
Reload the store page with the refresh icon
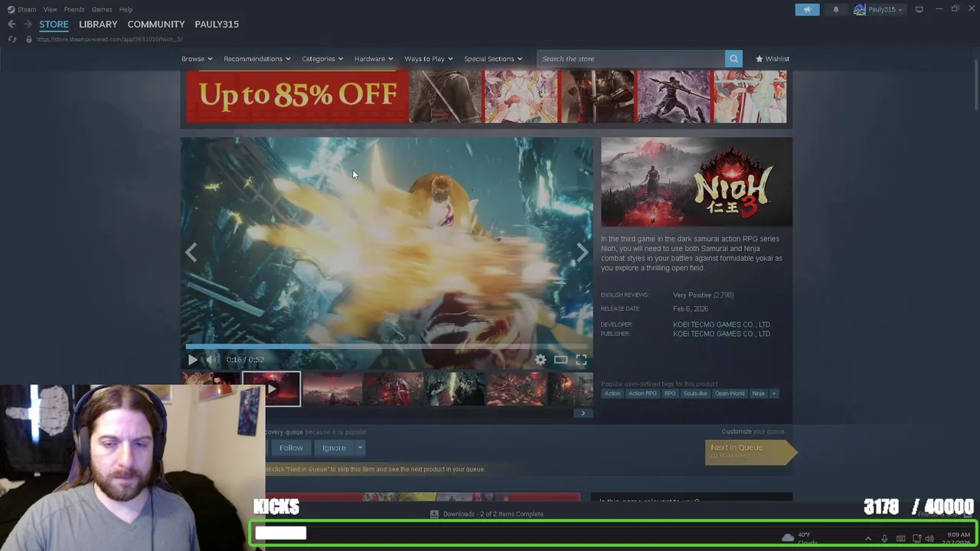12,39
